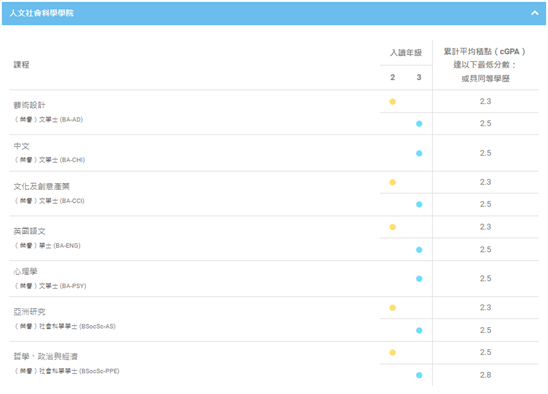The image size is (548, 394).
Task: Click the cGPA column header text
Action: [485, 65]
